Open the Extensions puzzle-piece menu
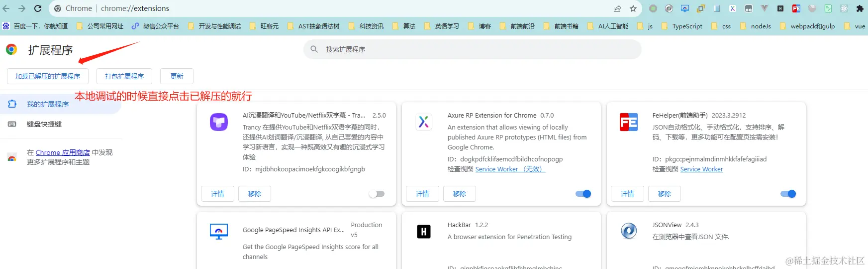868x269 pixels. (860, 8)
